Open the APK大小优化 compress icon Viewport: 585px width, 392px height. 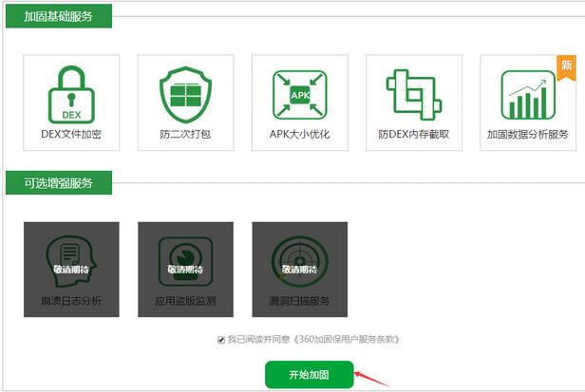point(300,95)
